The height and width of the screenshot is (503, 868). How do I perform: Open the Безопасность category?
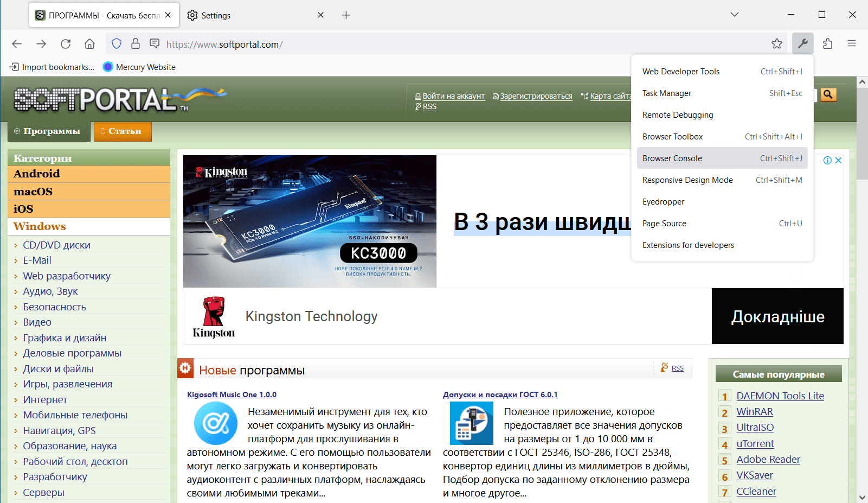point(54,307)
